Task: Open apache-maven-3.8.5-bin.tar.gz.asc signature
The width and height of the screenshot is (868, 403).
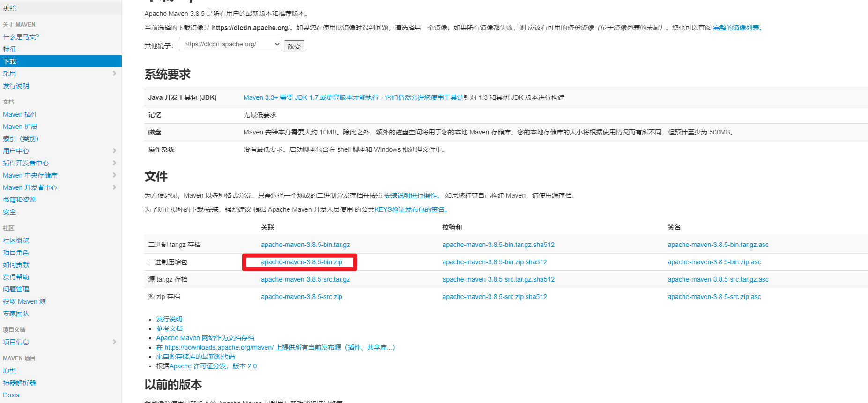Action: [x=718, y=245]
